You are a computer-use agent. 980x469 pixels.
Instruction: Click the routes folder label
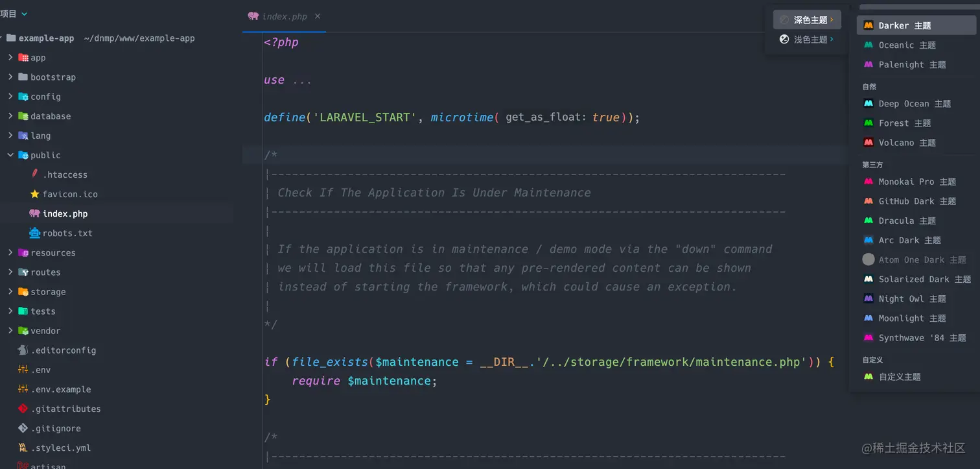click(x=45, y=272)
